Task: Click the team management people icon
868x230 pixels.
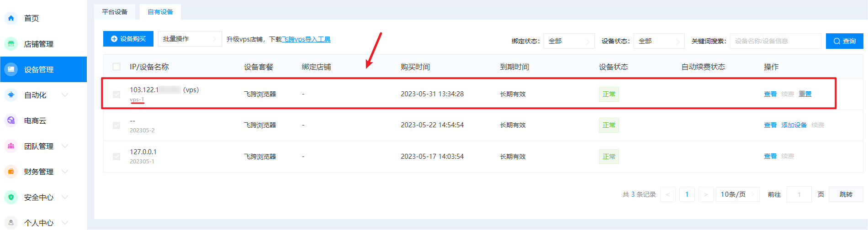Action: coord(11,146)
